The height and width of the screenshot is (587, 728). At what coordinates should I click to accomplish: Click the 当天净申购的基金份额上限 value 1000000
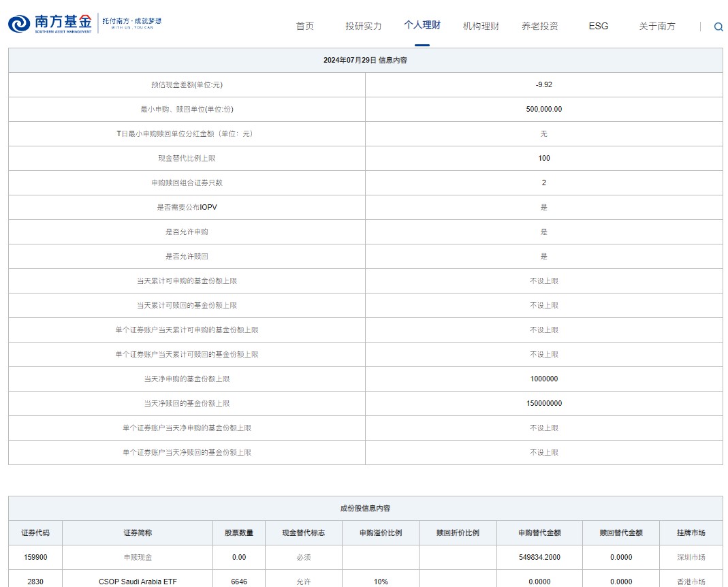click(x=543, y=379)
